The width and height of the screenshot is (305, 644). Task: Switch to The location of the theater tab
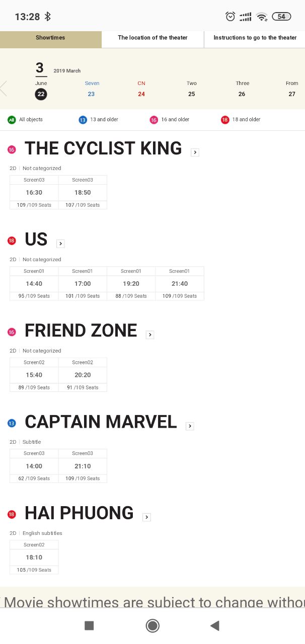pyautogui.click(x=152, y=38)
